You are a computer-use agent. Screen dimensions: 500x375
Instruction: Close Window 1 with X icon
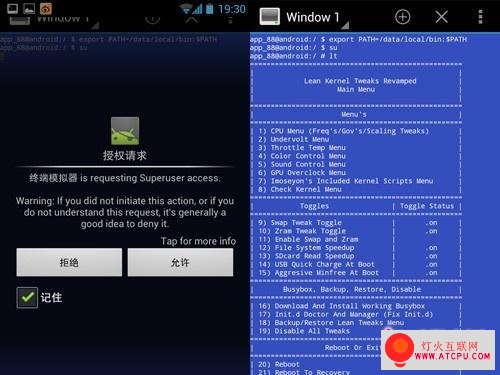[x=441, y=17]
